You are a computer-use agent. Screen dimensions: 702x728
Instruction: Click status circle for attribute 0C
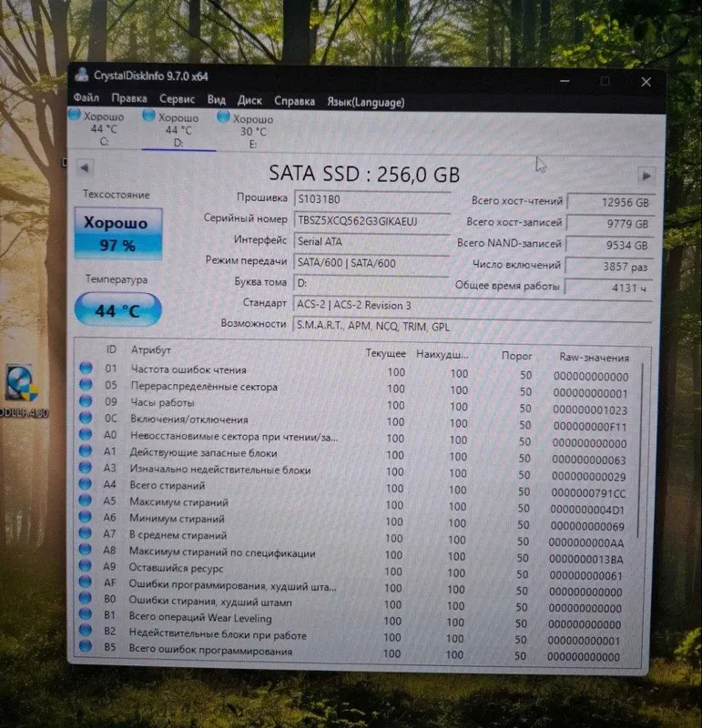86,418
